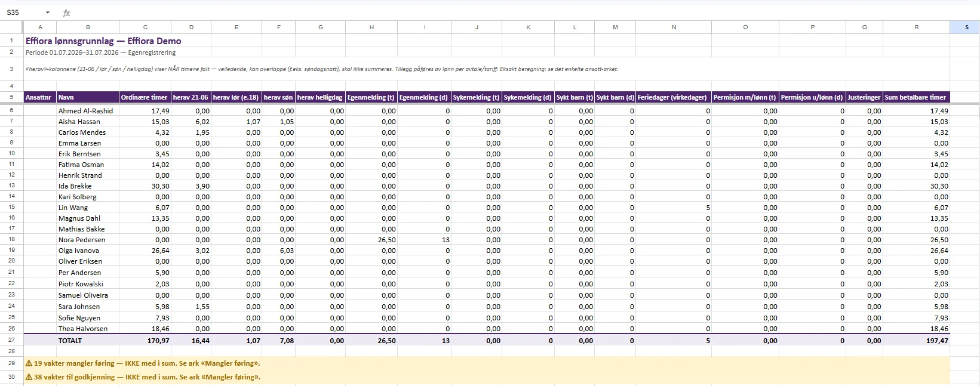
Task: Select column B header
Action: coord(88,27)
